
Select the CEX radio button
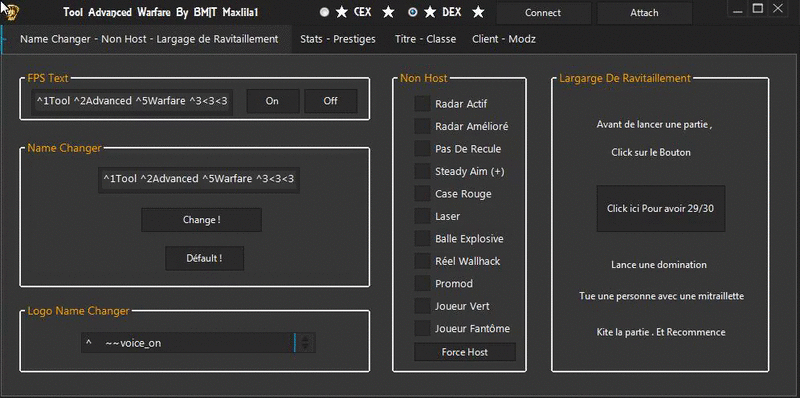324,12
